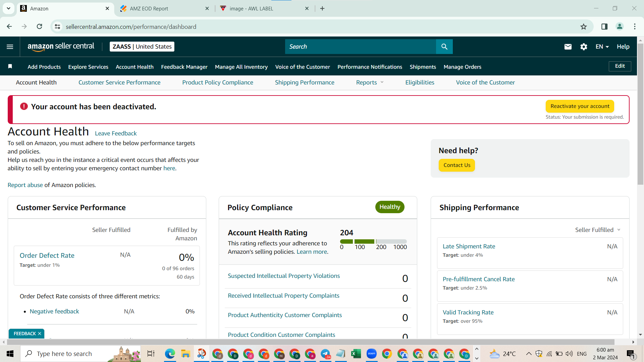This screenshot has width=644, height=362.
Task: Click Learn more about Account Health Rating
Action: [312, 252]
